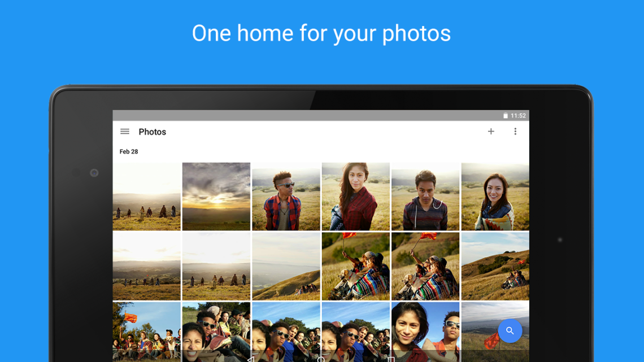Tap the Android recent apps square
644x362 pixels.
coord(391,359)
